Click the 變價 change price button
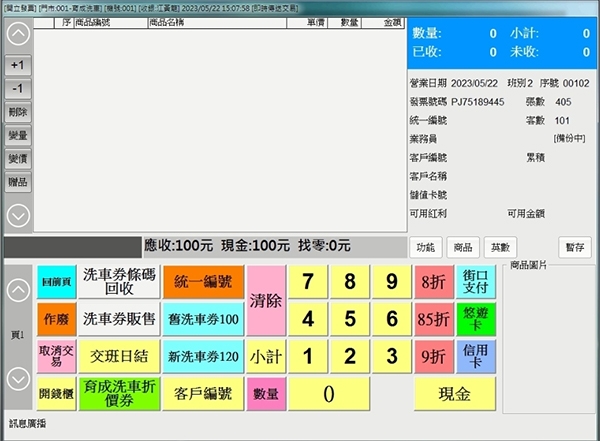 (x=18, y=159)
